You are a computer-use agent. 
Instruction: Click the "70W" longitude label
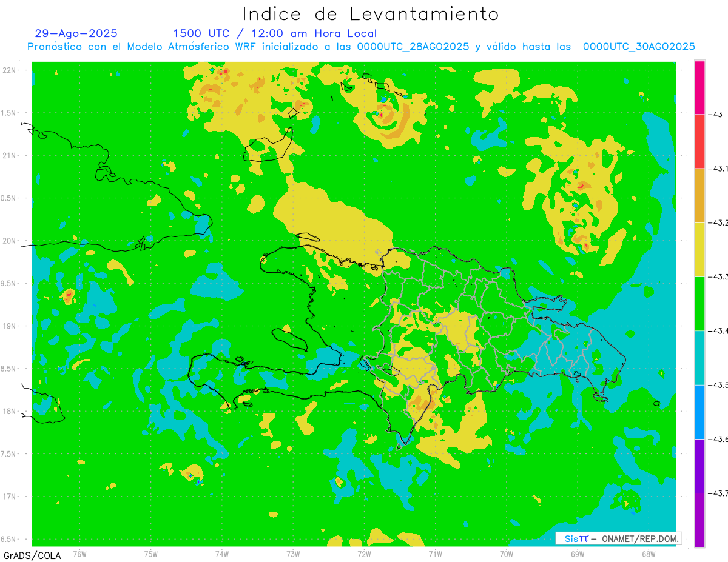[506, 554]
